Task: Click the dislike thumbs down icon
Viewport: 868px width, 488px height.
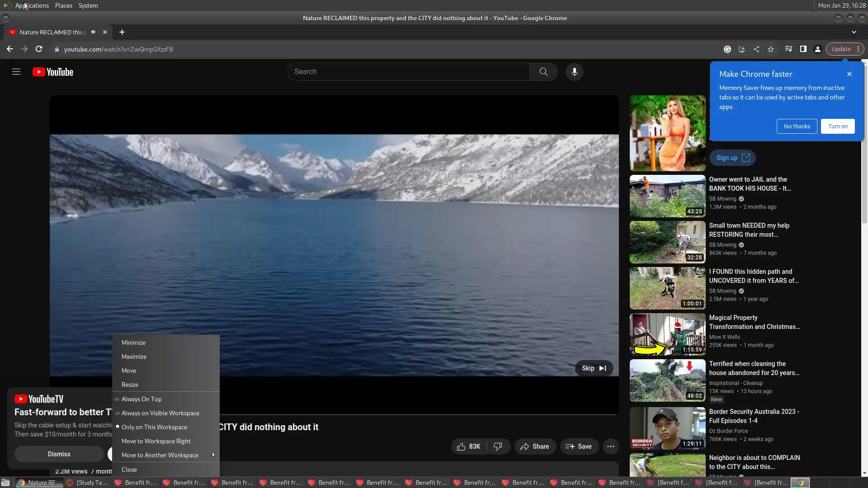Action: click(x=498, y=446)
